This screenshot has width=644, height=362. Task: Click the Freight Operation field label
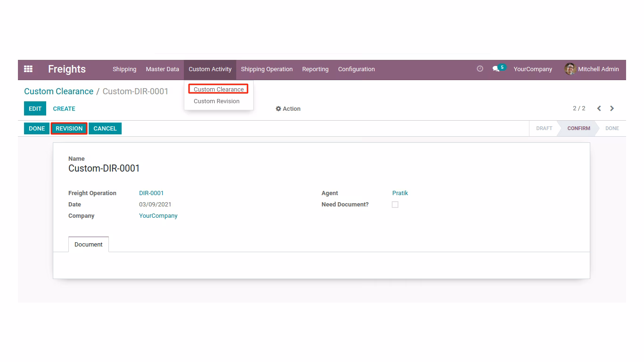point(92,193)
